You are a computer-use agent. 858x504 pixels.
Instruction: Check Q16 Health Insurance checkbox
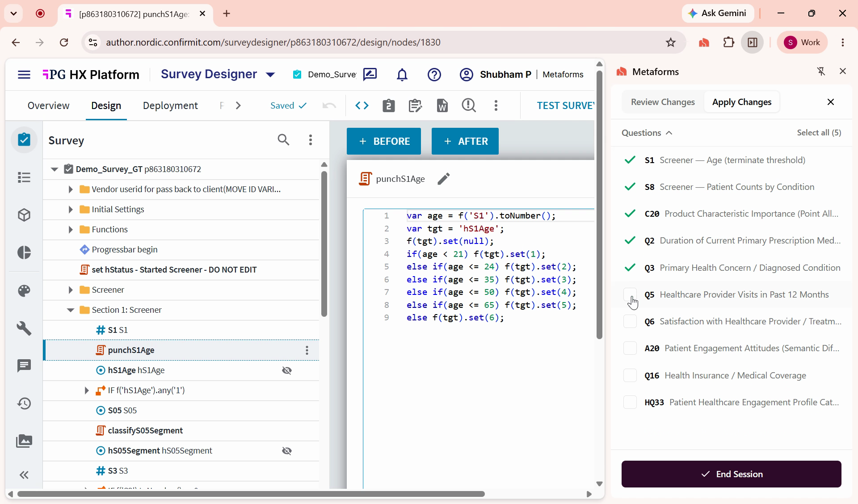pos(630,375)
